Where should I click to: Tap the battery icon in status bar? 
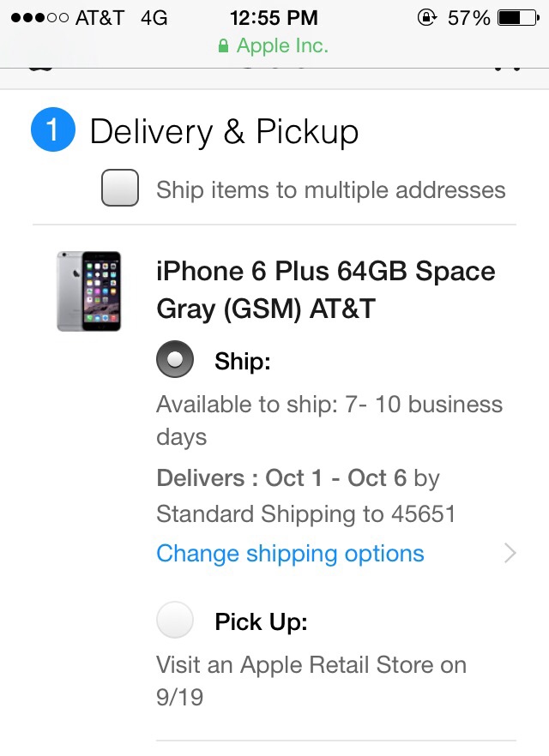[x=517, y=17]
